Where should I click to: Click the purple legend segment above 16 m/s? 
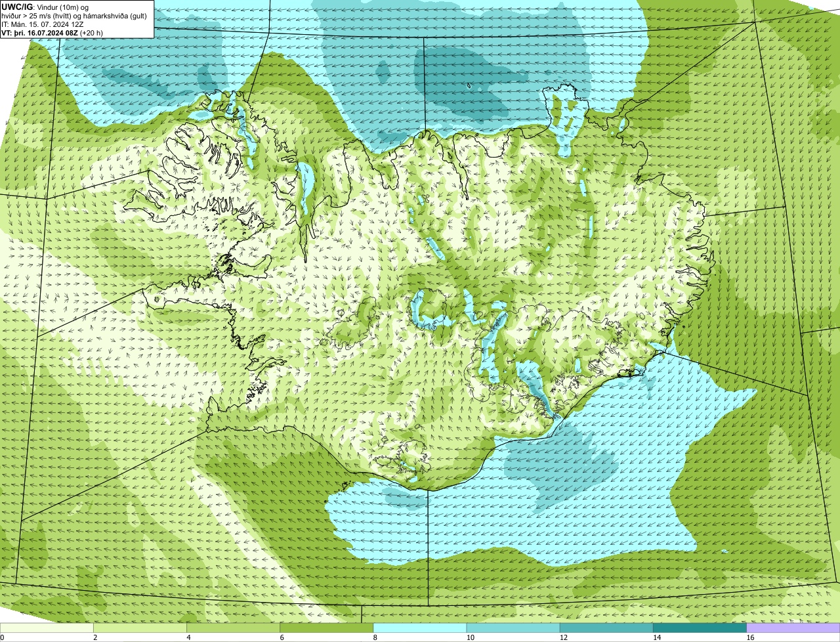click(x=793, y=628)
